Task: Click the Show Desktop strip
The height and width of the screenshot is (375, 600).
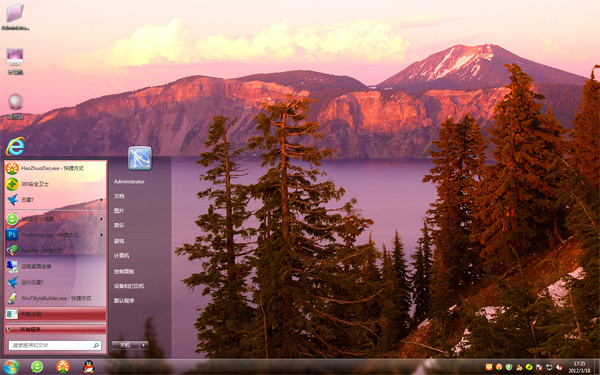Action: [x=597, y=367]
